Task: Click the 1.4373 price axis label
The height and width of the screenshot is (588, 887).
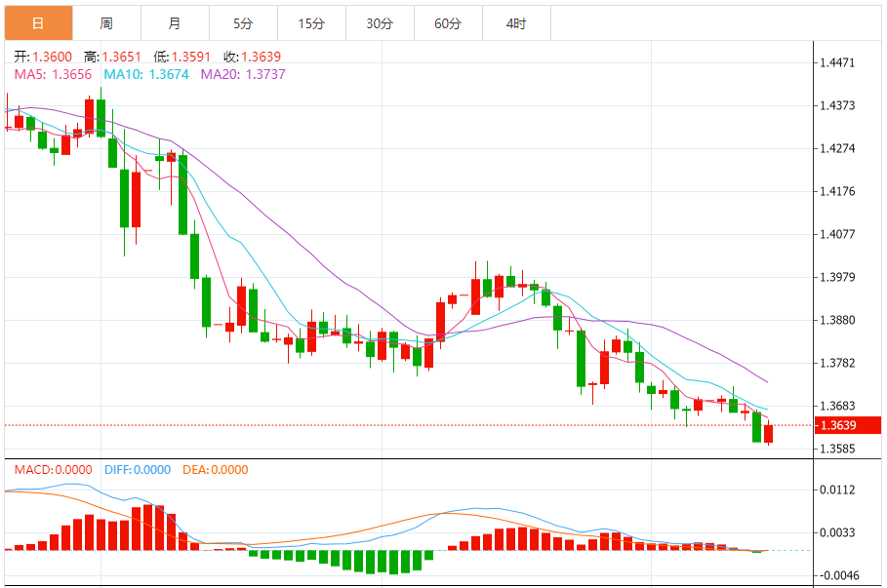Action: pos(837,105)
